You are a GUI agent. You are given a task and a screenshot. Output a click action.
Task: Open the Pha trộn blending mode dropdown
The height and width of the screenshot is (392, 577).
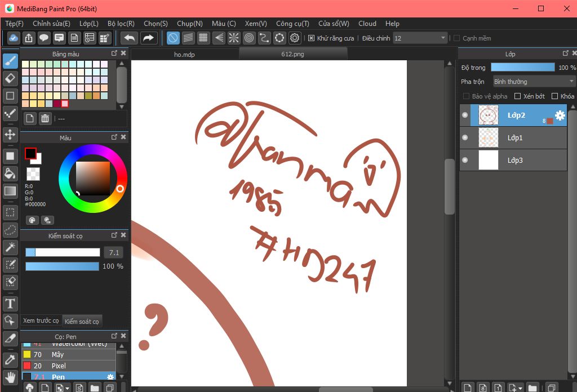(534, 81)
